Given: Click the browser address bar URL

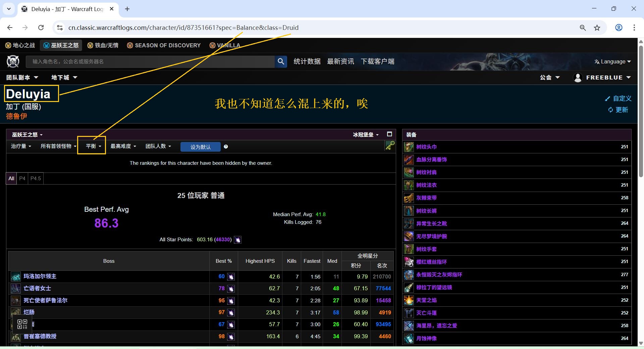Looking at the screenshot, I should pos(183,28).
